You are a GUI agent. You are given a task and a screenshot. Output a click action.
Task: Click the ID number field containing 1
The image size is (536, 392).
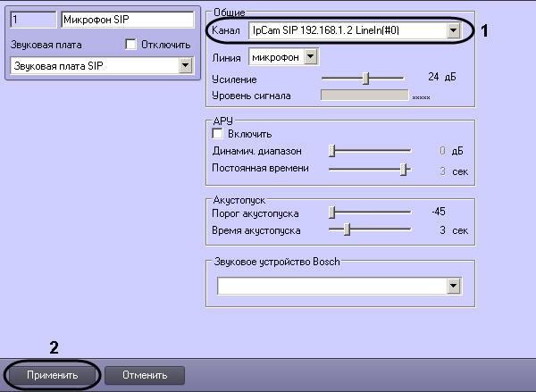pos(31,19)
